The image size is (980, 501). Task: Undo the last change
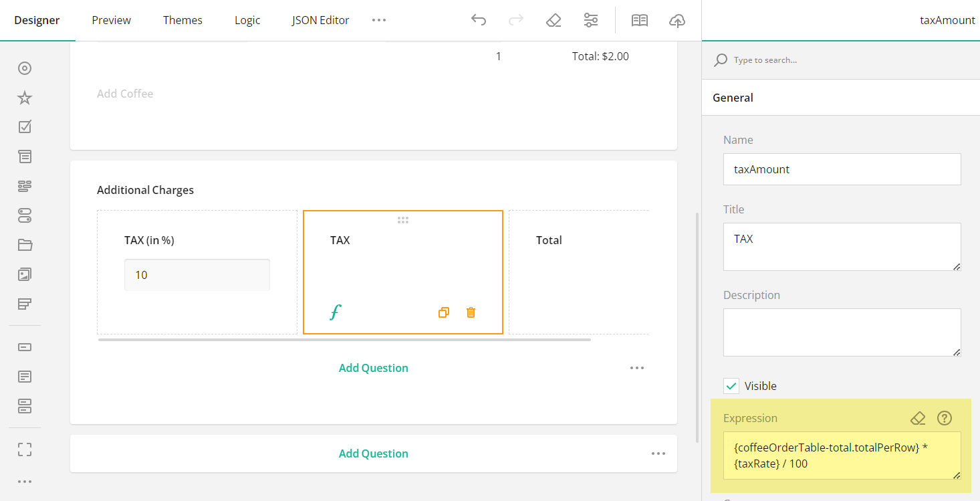(x=478, y=20)
